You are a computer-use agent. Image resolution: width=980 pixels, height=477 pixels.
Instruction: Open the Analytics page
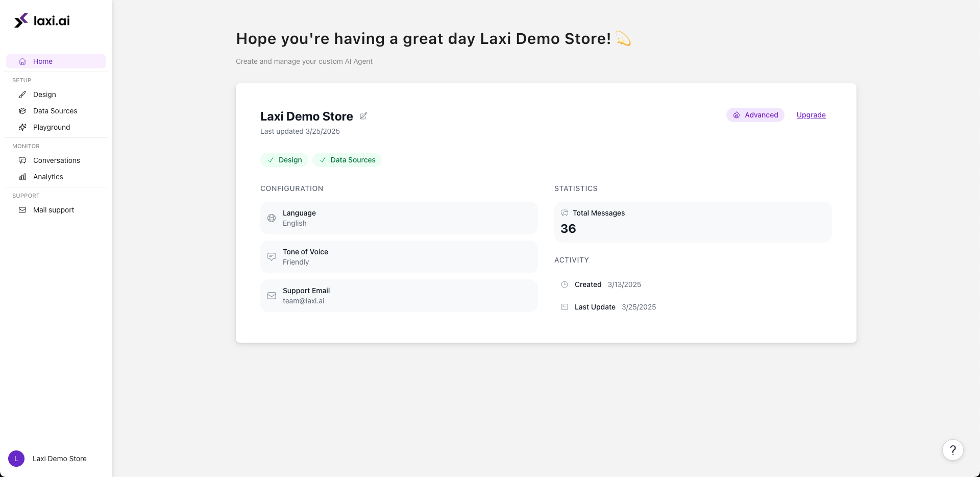click(48, 177)
